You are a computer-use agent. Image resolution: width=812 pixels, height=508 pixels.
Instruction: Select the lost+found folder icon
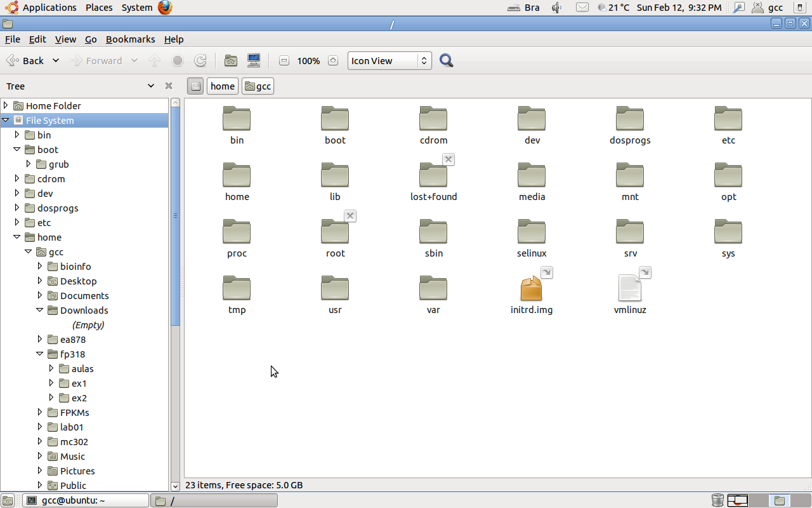(x=433, y=175)
